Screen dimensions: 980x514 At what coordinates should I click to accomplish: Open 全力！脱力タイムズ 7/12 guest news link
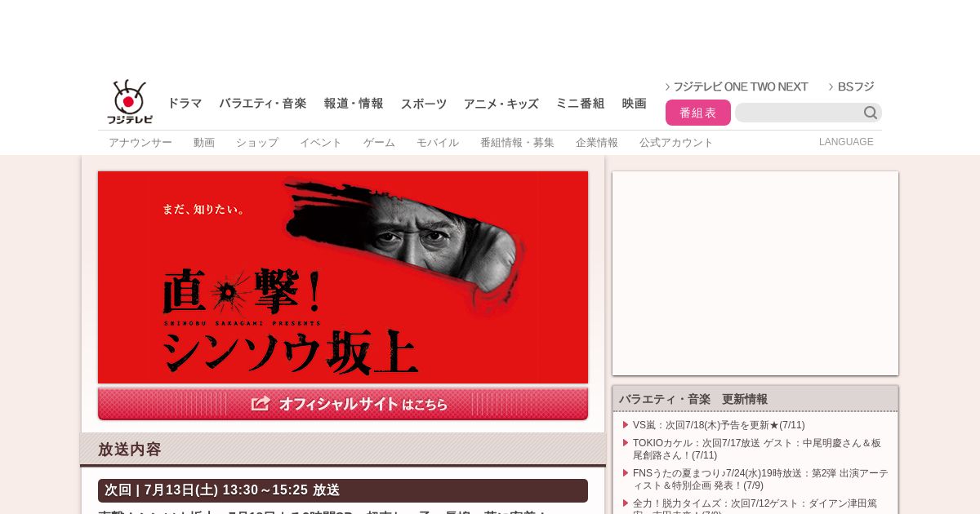click(755, 506)
